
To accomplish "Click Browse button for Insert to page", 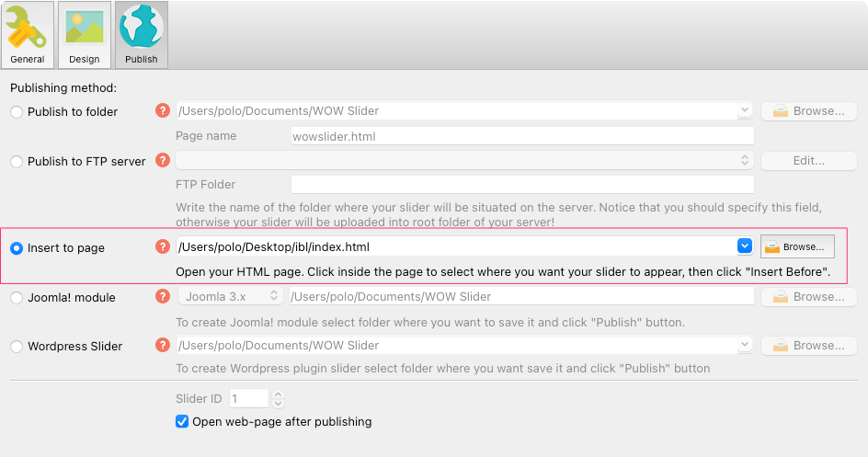I will tap(797, 246).
